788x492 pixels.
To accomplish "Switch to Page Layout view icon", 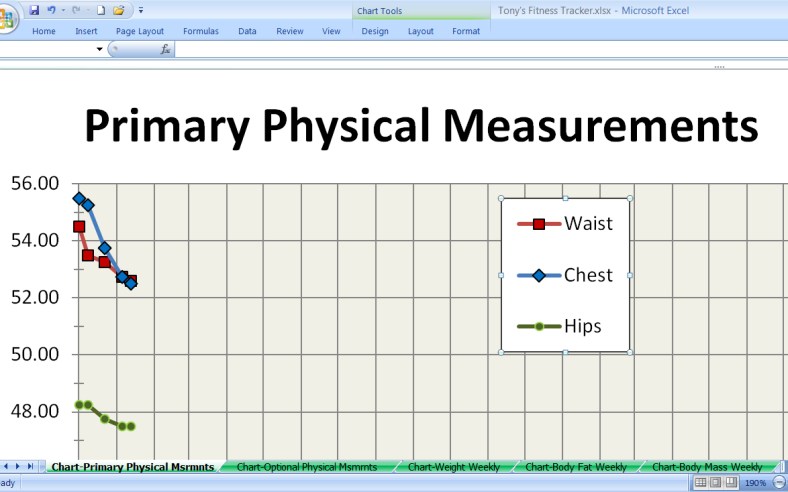I will pos(716,482).
